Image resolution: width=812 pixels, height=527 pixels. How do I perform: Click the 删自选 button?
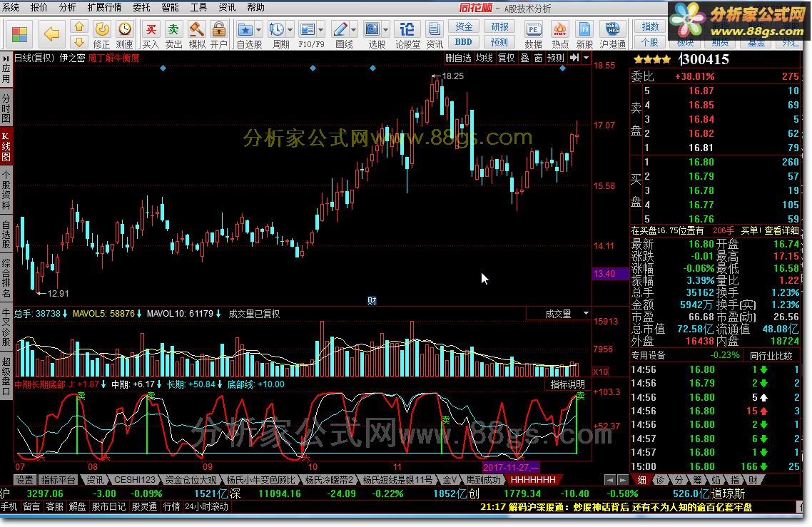coord(458,58)
